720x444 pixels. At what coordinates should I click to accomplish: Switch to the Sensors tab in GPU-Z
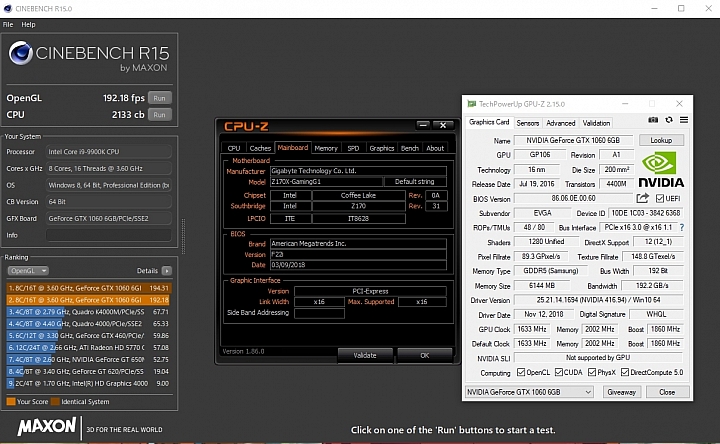[x=528, y=123]
